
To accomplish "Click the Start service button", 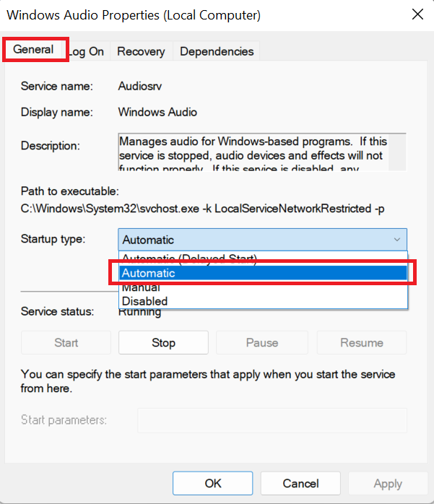I will (x=66, y=343).
